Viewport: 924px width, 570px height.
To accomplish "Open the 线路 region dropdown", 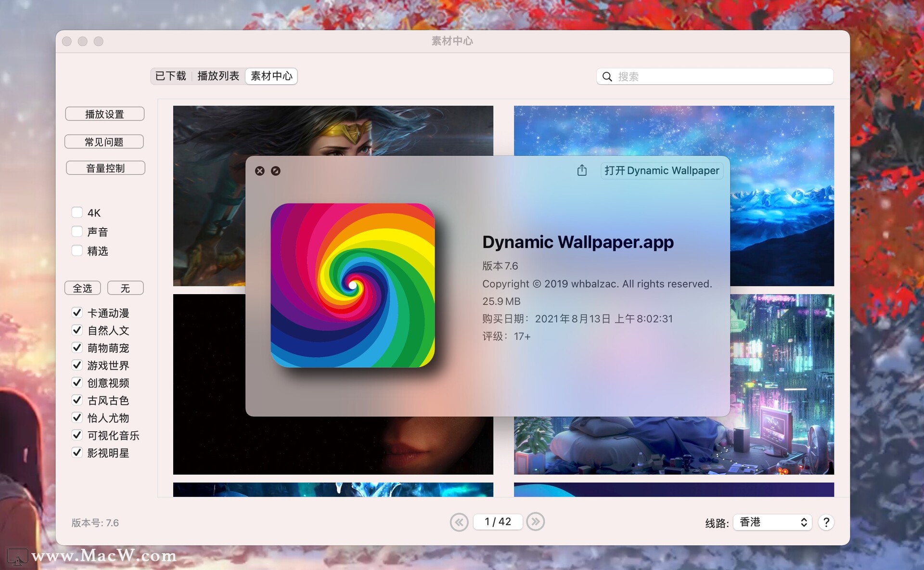I will click(772, 522).
